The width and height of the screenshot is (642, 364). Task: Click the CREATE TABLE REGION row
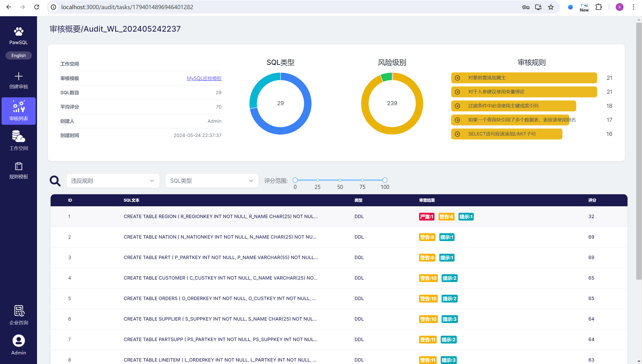pyautogui.click(x=220, y=217)
